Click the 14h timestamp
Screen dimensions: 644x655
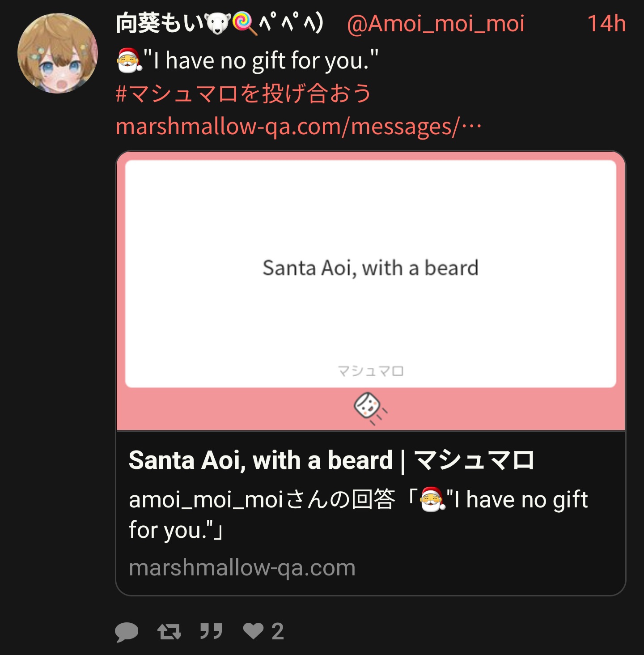[x=606, y=24]
